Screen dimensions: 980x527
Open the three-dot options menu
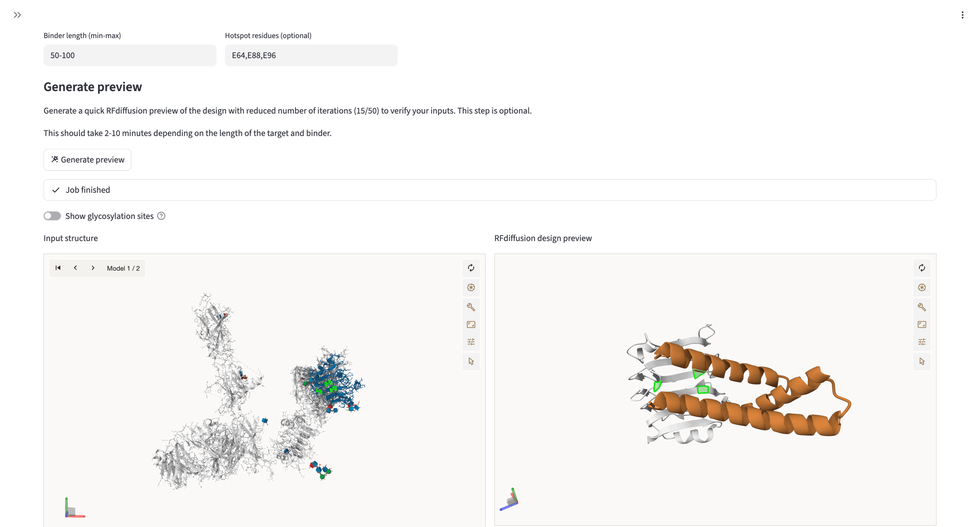coord(962,15)
